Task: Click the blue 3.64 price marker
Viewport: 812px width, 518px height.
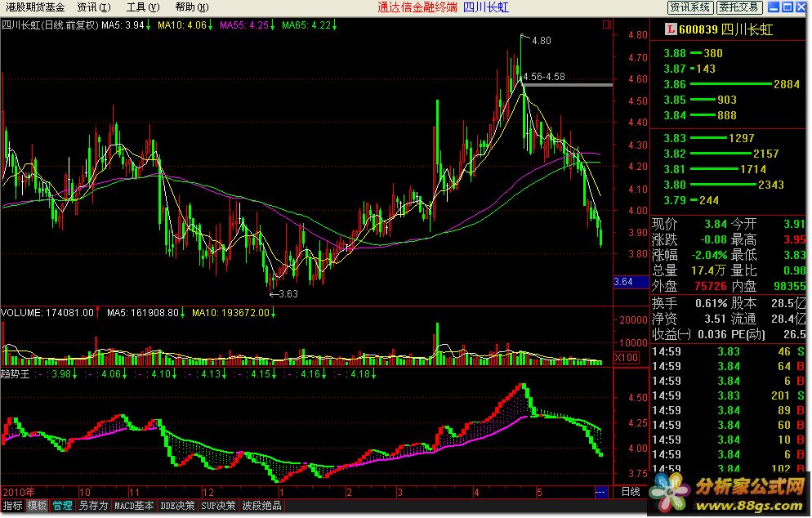Action: tap(631, 282)
